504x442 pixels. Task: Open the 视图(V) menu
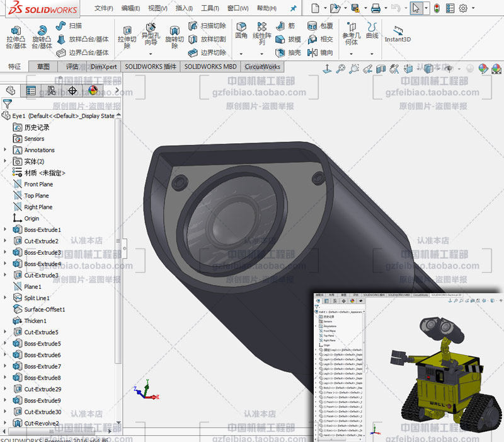[157, 8]
